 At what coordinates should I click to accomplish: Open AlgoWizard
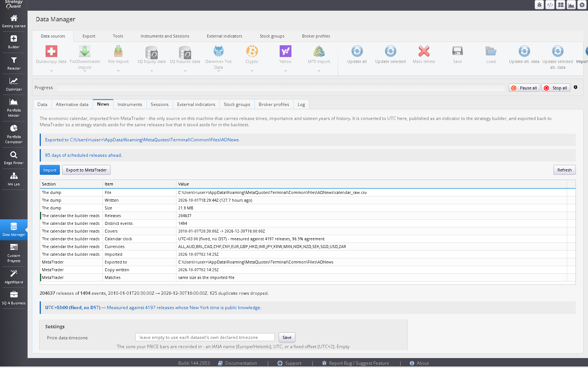[x=14, y=277]
